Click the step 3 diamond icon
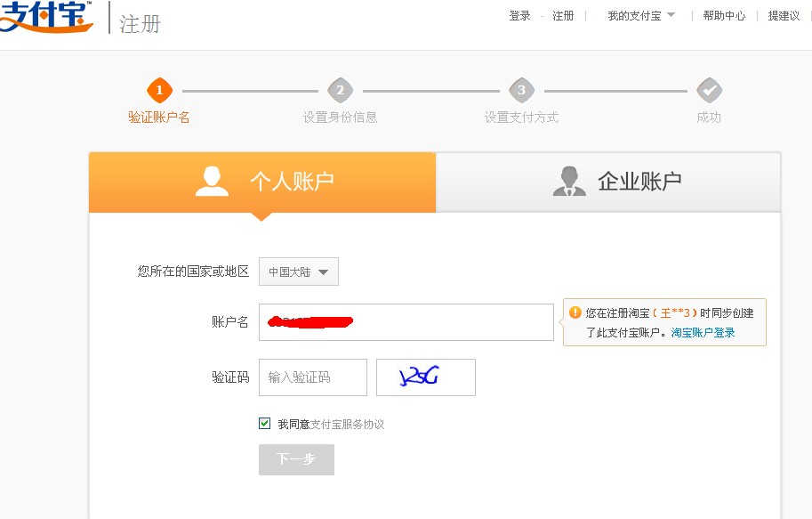812x519 pixels. pos(521,90)
